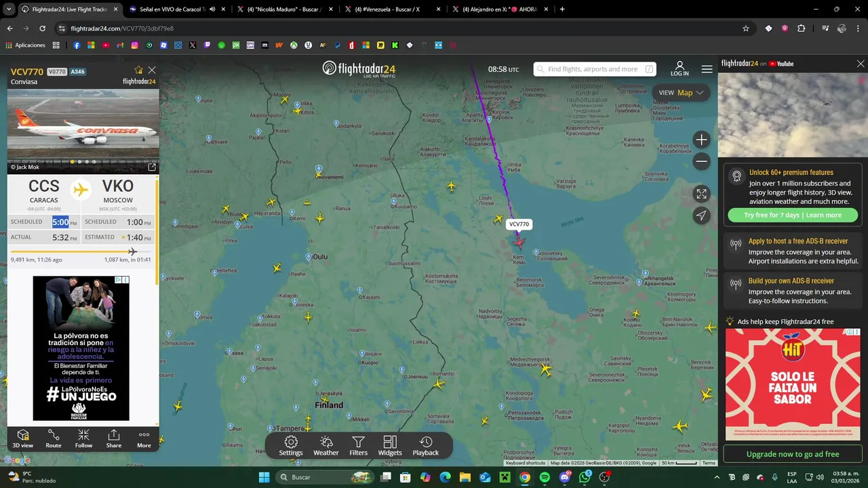Click the VCV770 map label

519,224
